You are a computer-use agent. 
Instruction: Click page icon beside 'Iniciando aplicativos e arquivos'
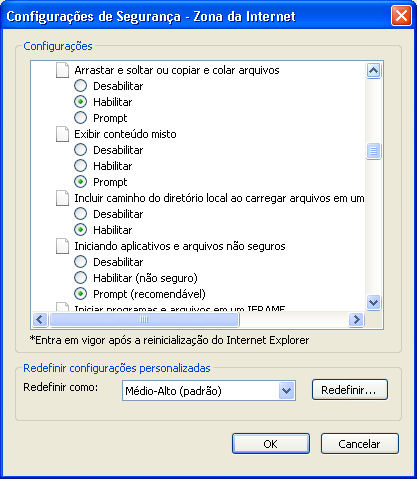tap(62, 246)
